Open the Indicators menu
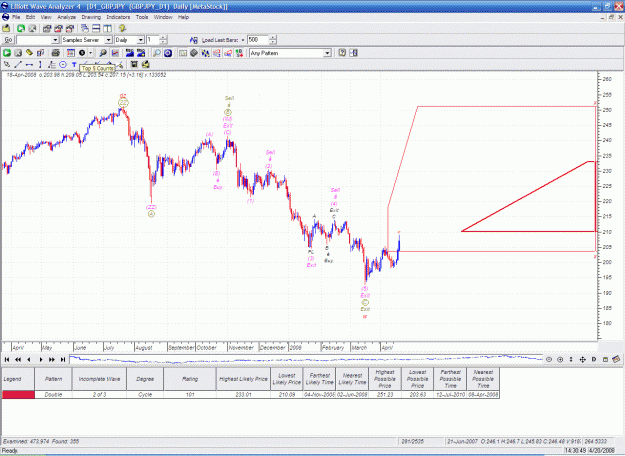 pyautogui.click(x=118, y=17)
